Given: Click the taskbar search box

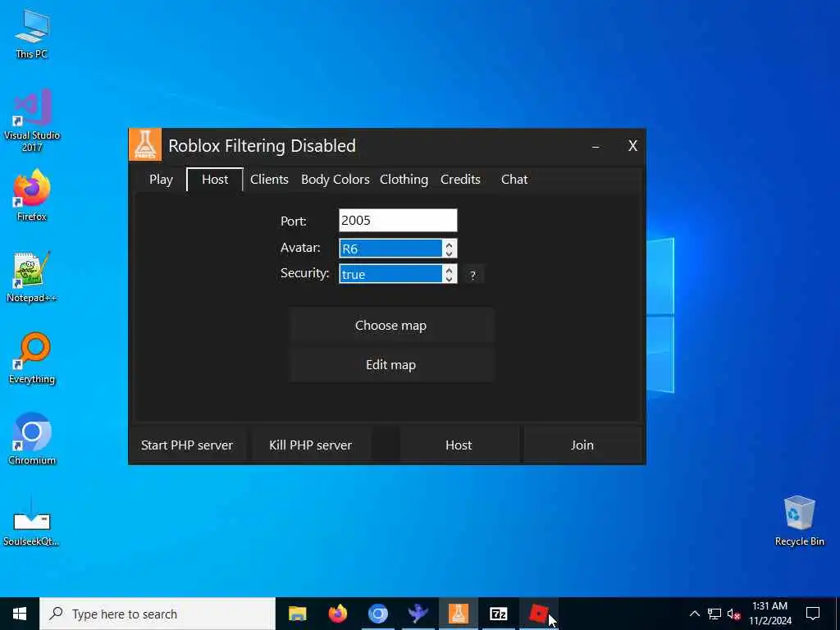Looking at the screenshot, I should pos(157,614).
